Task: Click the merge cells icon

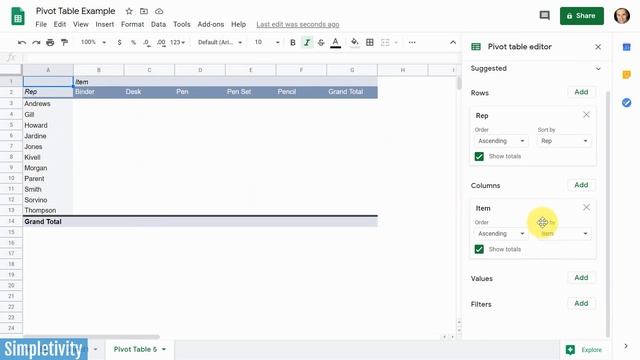Action: click(385, 42)
